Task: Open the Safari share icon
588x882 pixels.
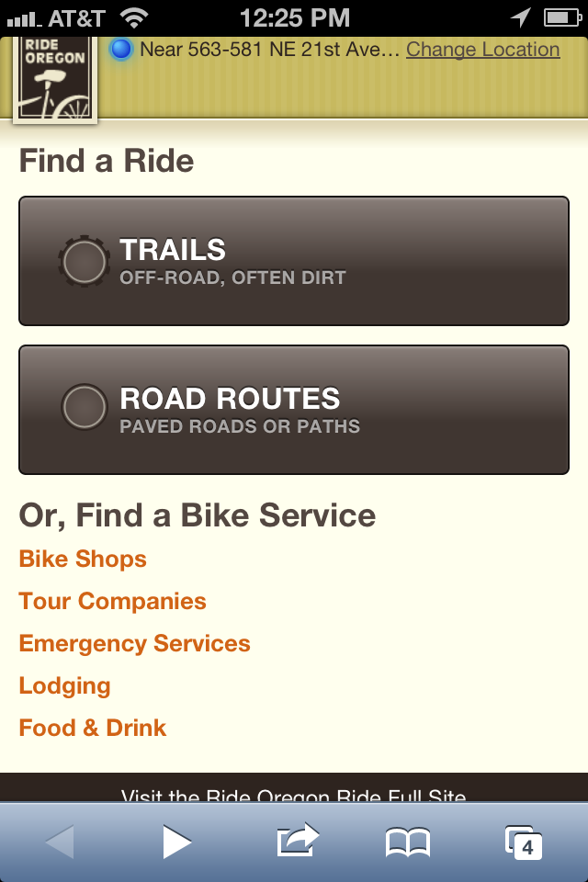Action: [x=298, y=840]
